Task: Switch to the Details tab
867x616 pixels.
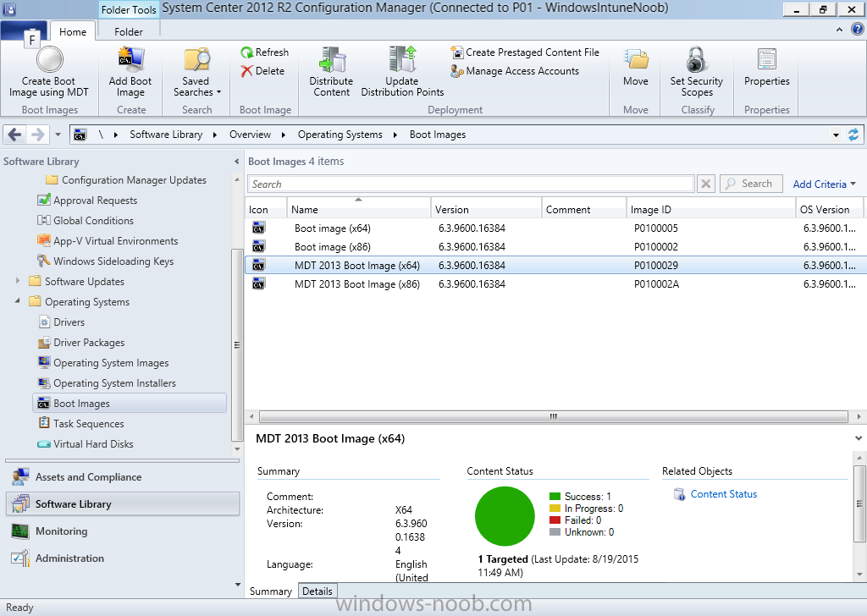Action: point(318,591)
